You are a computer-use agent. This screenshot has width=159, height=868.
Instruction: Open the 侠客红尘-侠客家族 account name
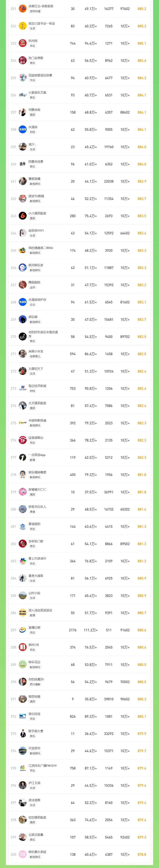(41, 6)
